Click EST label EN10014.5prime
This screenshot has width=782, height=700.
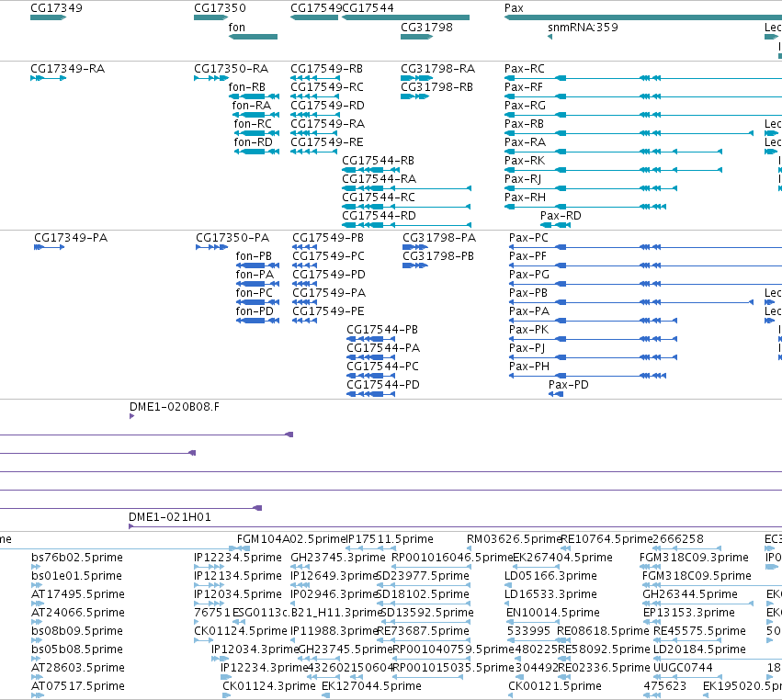[x=553, y=612]
